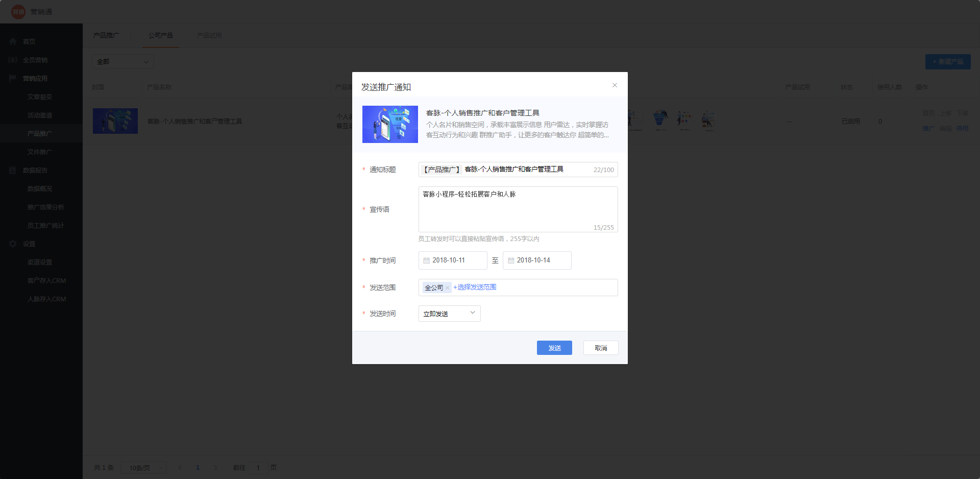Click the 发送 button
Viewport: 980px width, 479px height.
(x=554, y=348)
